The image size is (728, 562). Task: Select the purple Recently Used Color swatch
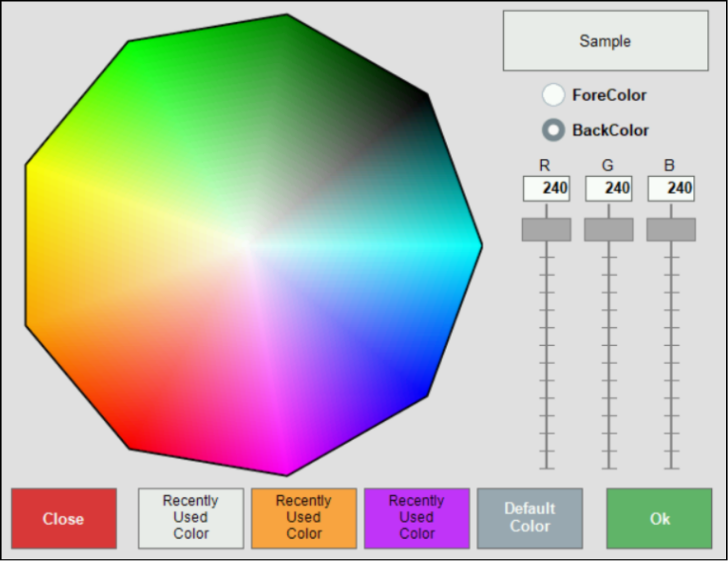click(x=416, y=519)
